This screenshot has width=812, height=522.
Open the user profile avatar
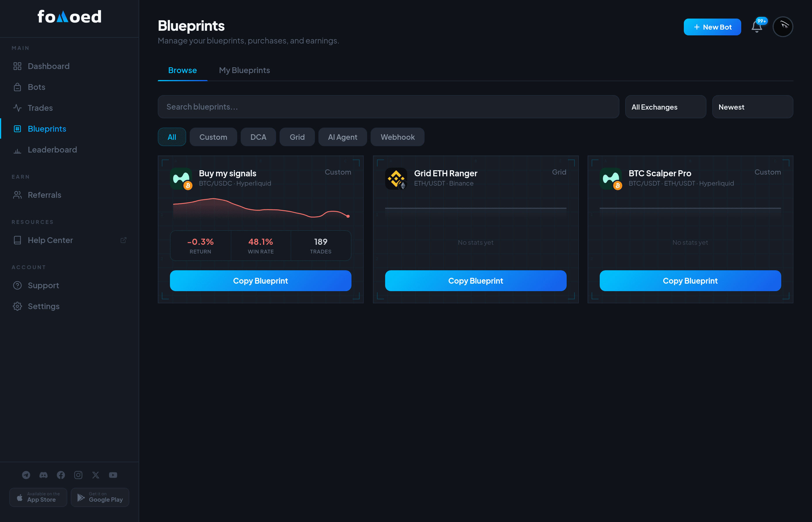click(x=782, y=27)
